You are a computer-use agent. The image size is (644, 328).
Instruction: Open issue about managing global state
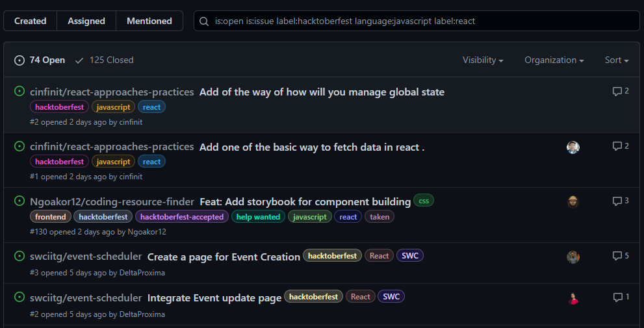click(322, 92)
